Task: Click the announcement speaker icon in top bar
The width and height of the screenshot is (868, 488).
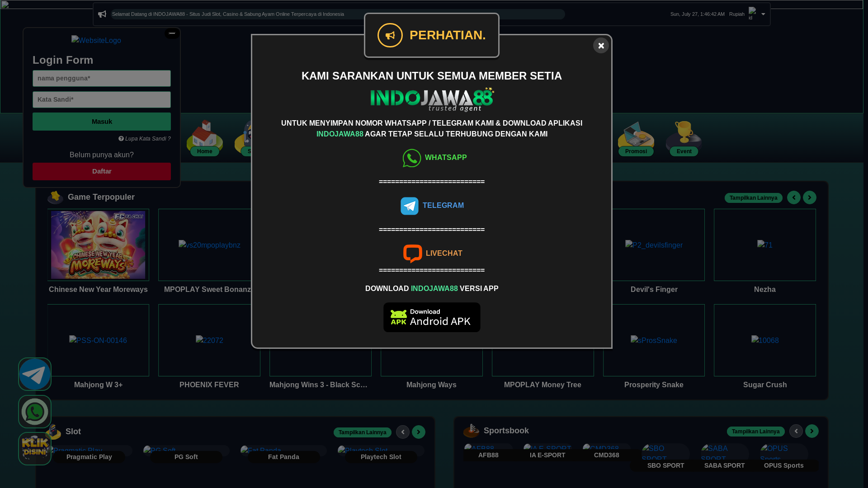Action: [102, 14]
